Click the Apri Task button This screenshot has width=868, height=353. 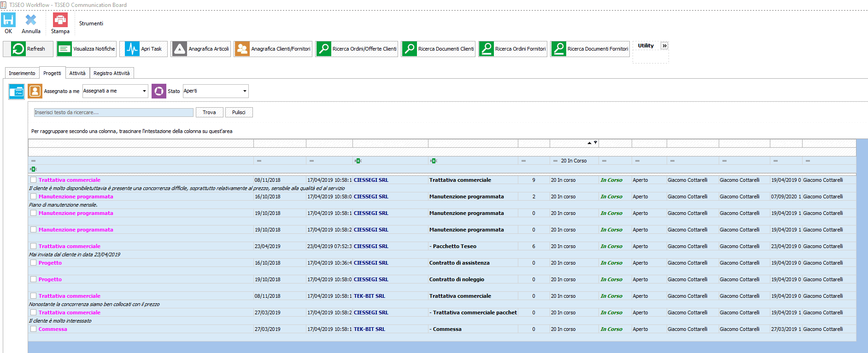pos(143,49)
